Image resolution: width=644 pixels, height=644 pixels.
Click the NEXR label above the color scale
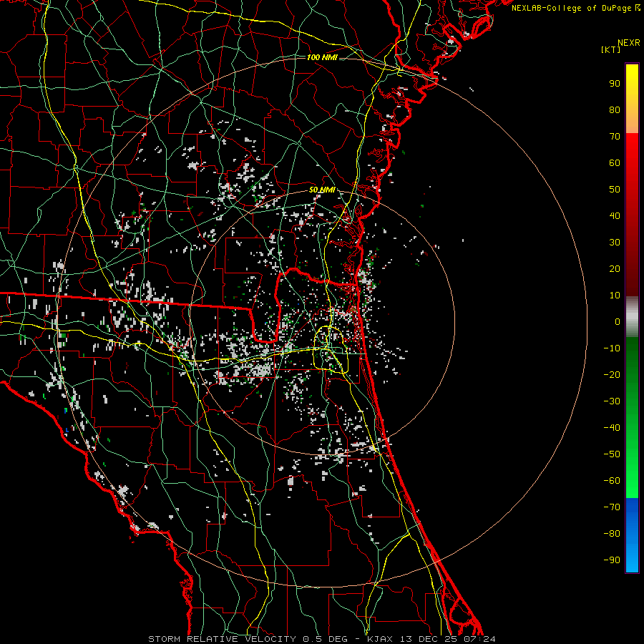[x=628, y=43]
